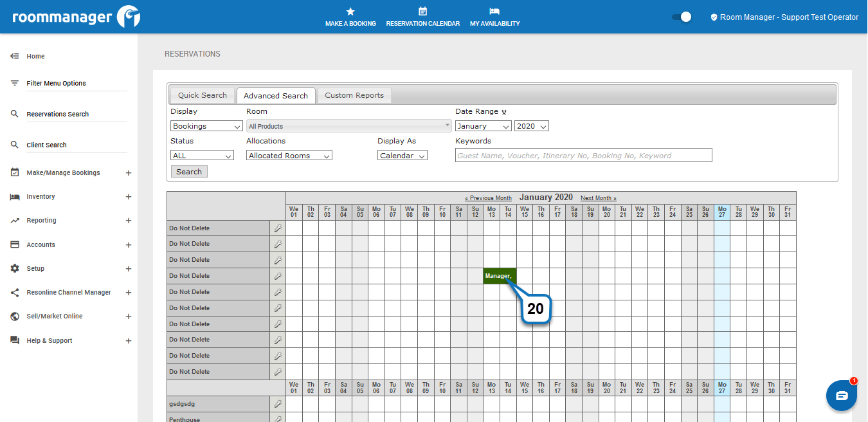Click the Mo 27 date header
This screenshot has height=422, width=868.
pyautogui.click(x=722, y=212)
